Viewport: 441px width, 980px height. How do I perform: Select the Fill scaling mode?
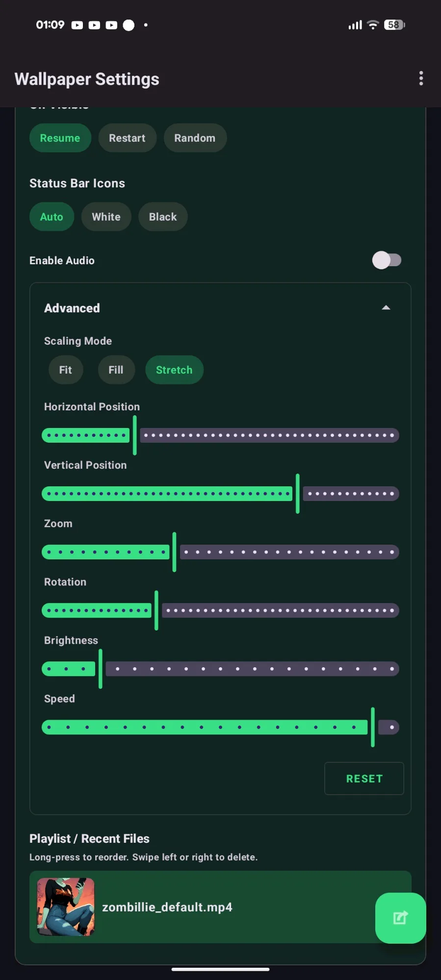pos(116,370)
